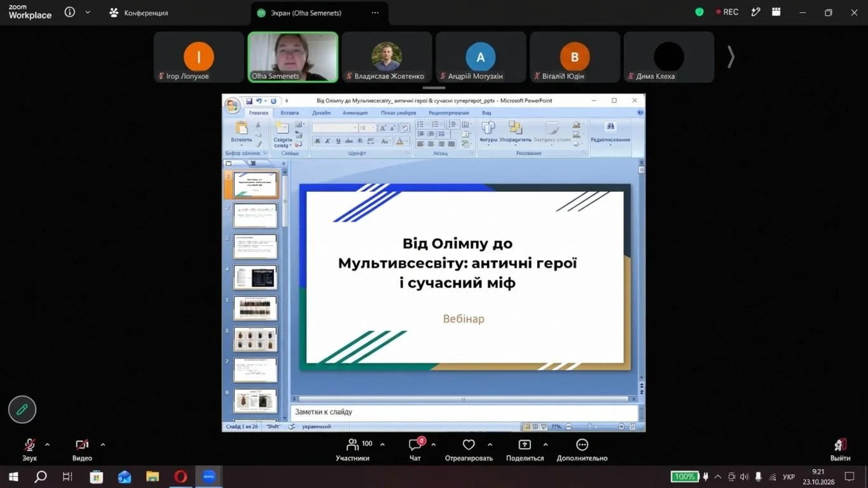Select the Olha Semenets video thumbnail
This screenshot has height=488, width=868.
click(293, 57)
